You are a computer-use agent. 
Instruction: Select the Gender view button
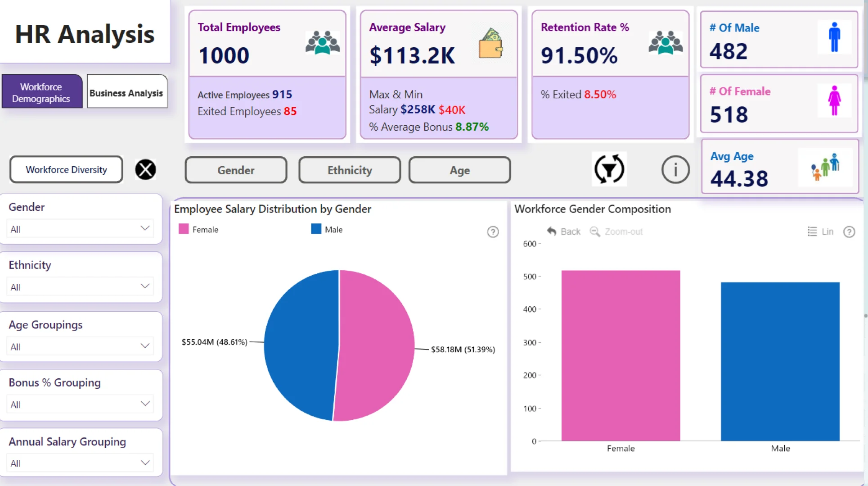click(236, 170)
